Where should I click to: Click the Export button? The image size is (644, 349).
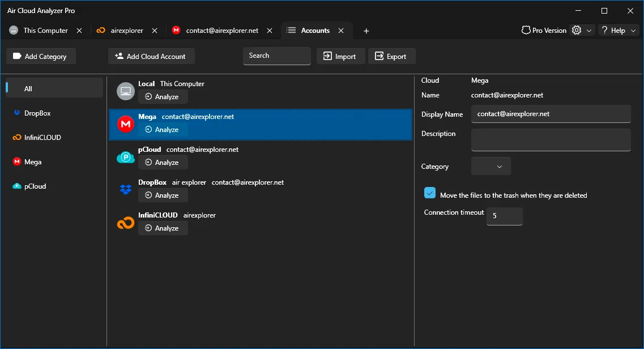coord(392,56)
